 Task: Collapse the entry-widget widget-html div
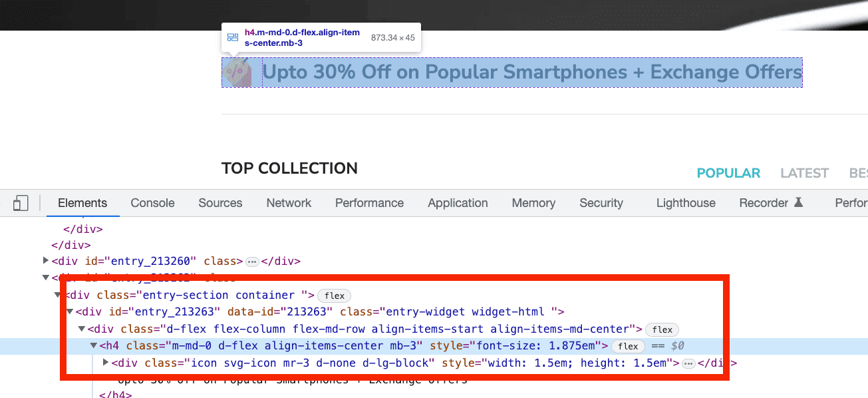coord(70,311)
